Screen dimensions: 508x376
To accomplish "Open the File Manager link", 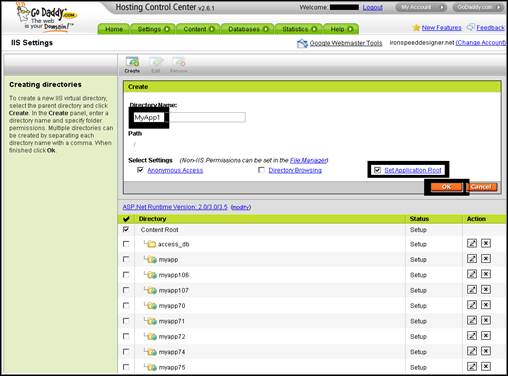I will (x=308, y=160).
